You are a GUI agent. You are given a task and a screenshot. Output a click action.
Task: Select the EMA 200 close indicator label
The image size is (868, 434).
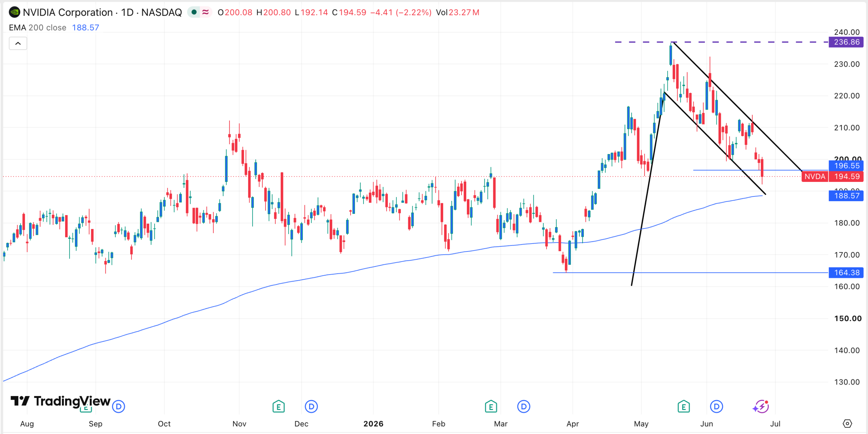pyautogui.click(x=37, y=28)
